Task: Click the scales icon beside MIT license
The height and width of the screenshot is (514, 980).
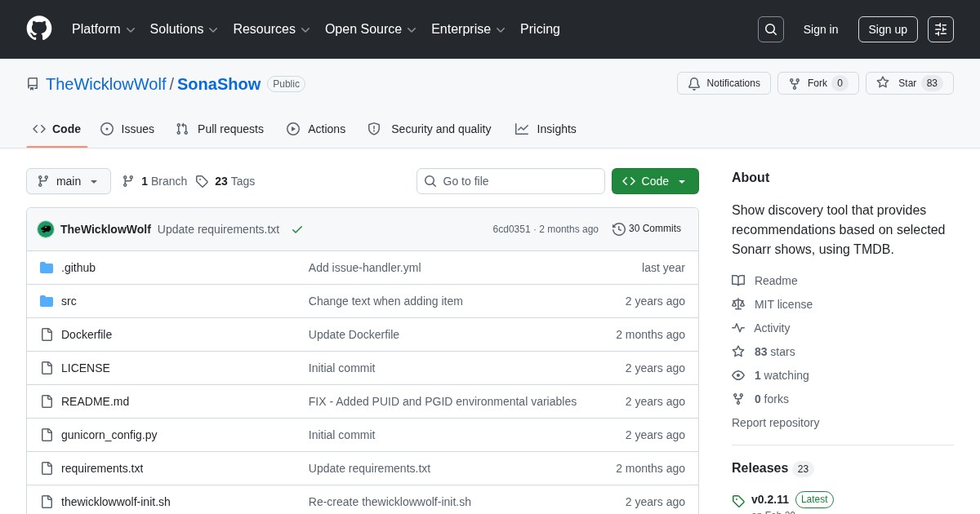Action: (x=738, y=304)
